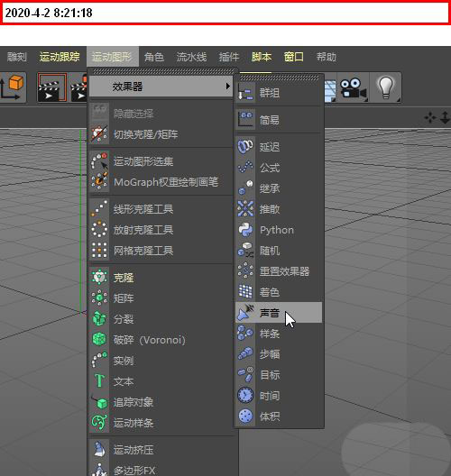Click the viewport zoom vertical arrow icon
This screenshot has width=451, height=476.
coord(446,117)
